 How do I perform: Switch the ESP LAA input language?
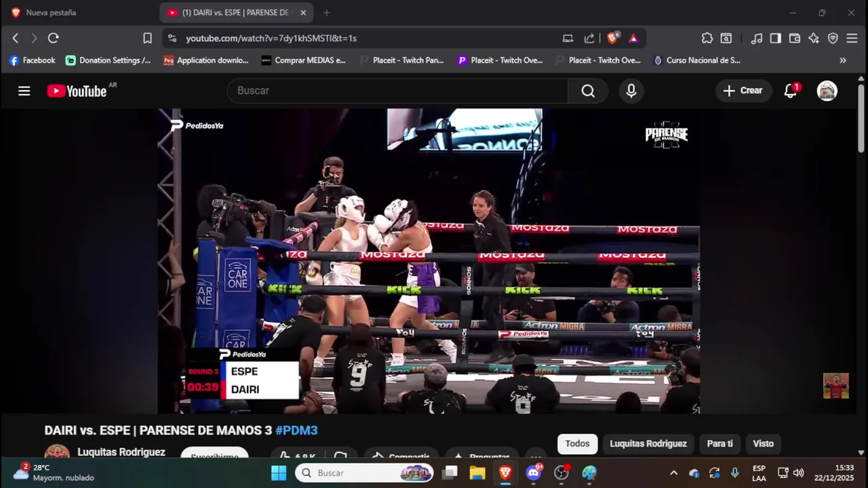(x=759, y=473)
